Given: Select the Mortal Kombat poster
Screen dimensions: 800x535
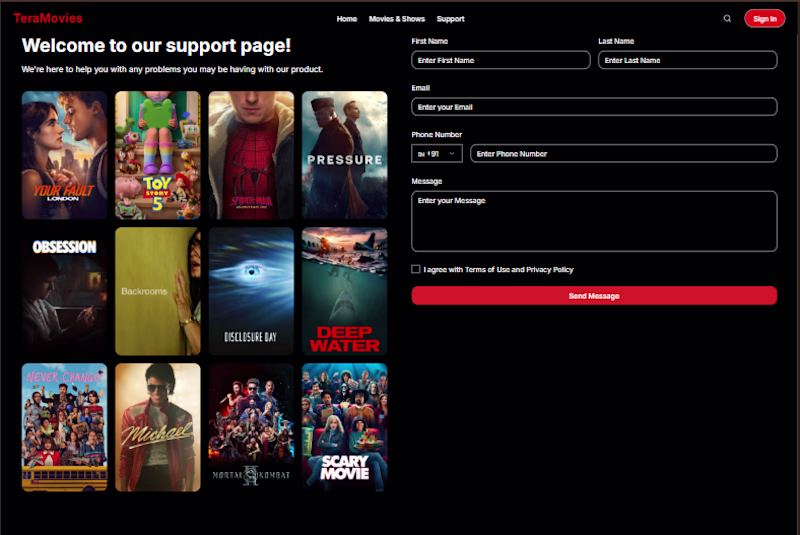Looking at the screenshot, I should pos(251,427).
